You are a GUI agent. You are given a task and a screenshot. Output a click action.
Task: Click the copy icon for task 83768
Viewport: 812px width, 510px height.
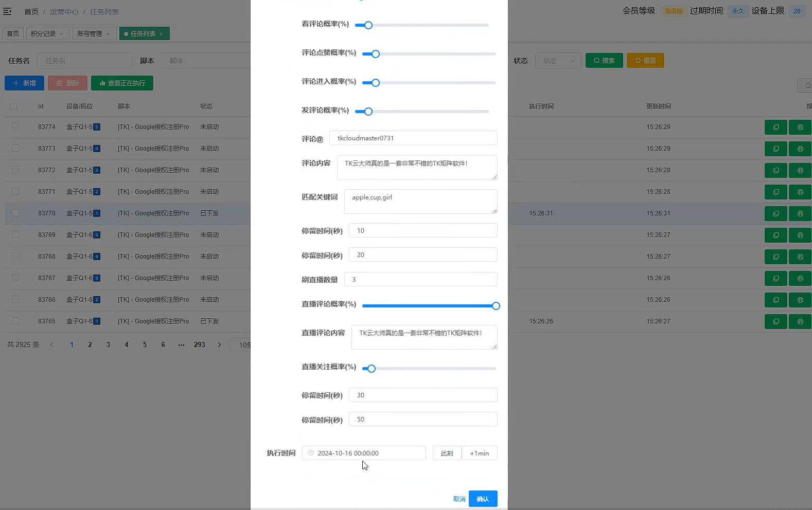tap(775, 257)
